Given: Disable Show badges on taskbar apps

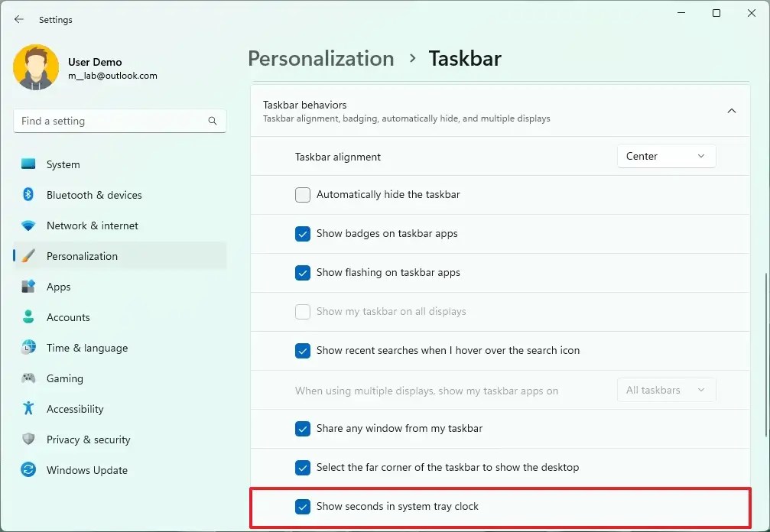Looking at the screenshot, I should click(302, 234).
